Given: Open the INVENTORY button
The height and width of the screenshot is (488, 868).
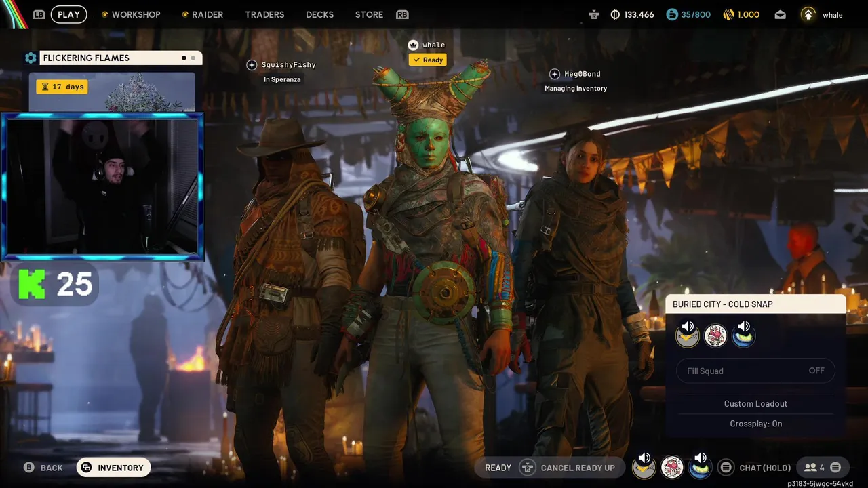Looking at the screenshot, I should coord(113,468).
